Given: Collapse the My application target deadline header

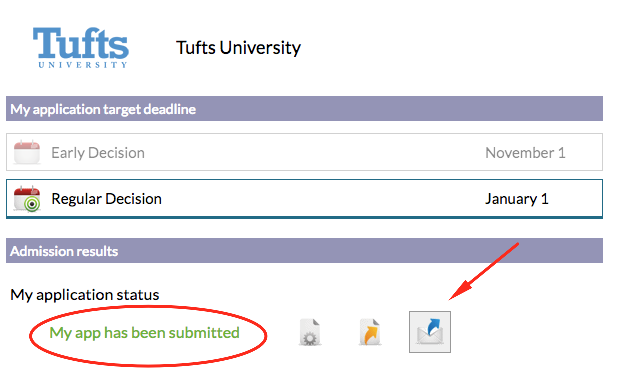Looking at the screenshot, I should coord(304,109).
